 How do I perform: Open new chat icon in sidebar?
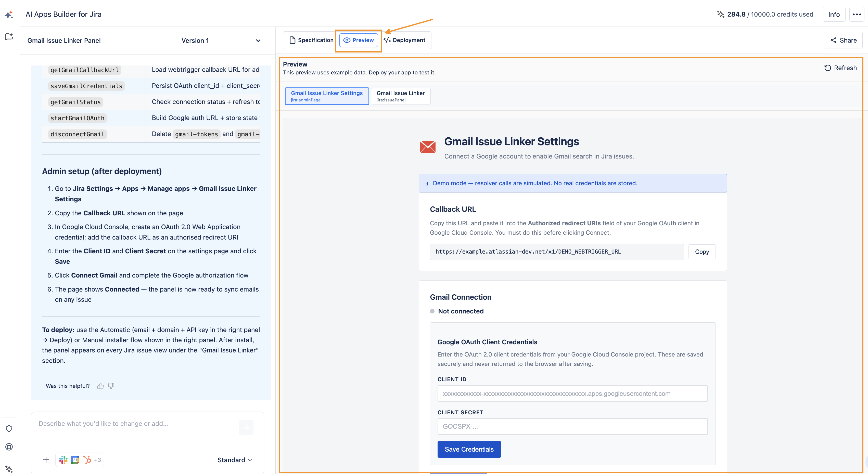9,36
